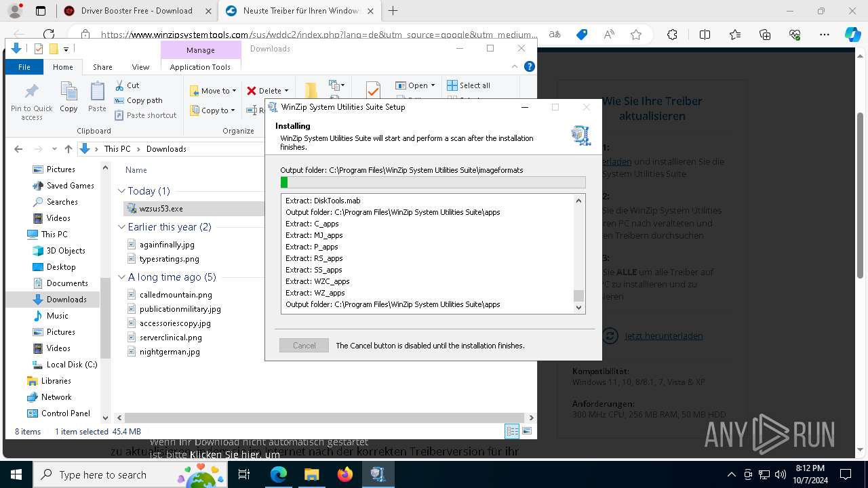Image resolution: width=868 pixels, height=488 pixels.
Task: Click the Name column header
Action: (x=136, y=170)
